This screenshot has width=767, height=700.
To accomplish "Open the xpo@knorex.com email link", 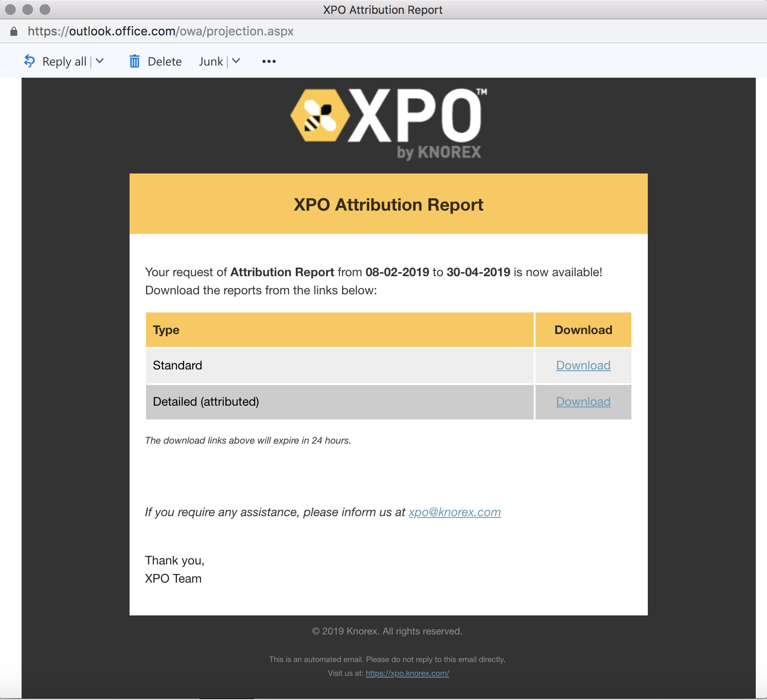I will point(454,512).
